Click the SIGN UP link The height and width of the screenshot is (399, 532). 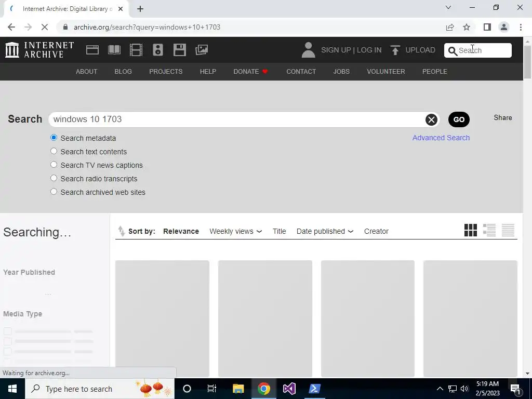[x=336, y=50]
